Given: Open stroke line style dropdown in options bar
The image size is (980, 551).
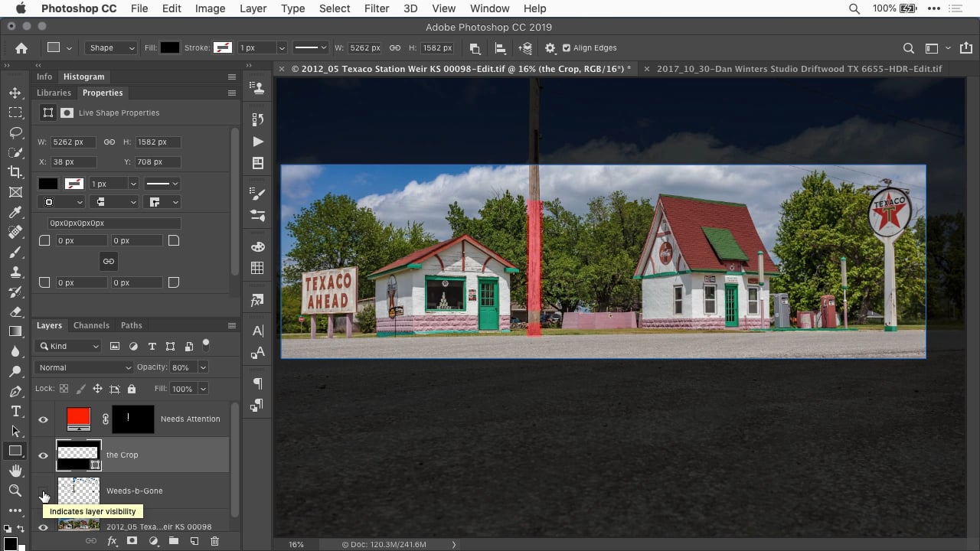Looking at the screenshot, I should (310, 47).
